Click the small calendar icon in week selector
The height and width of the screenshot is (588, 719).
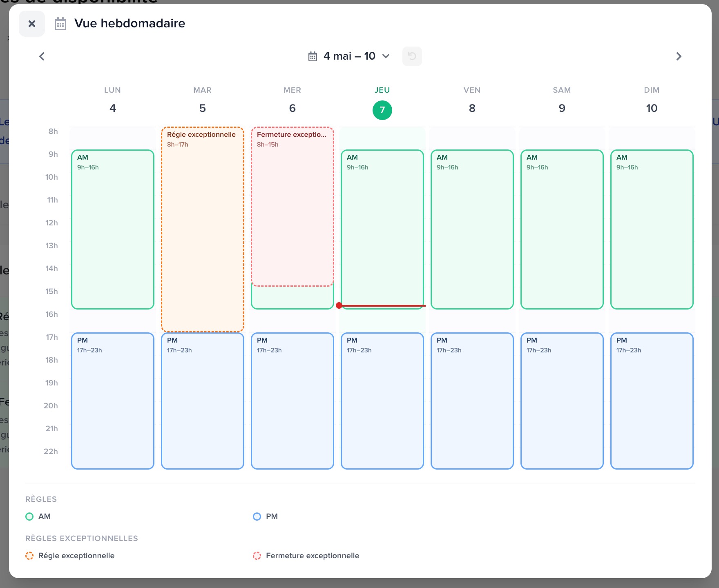click(313, 56)
